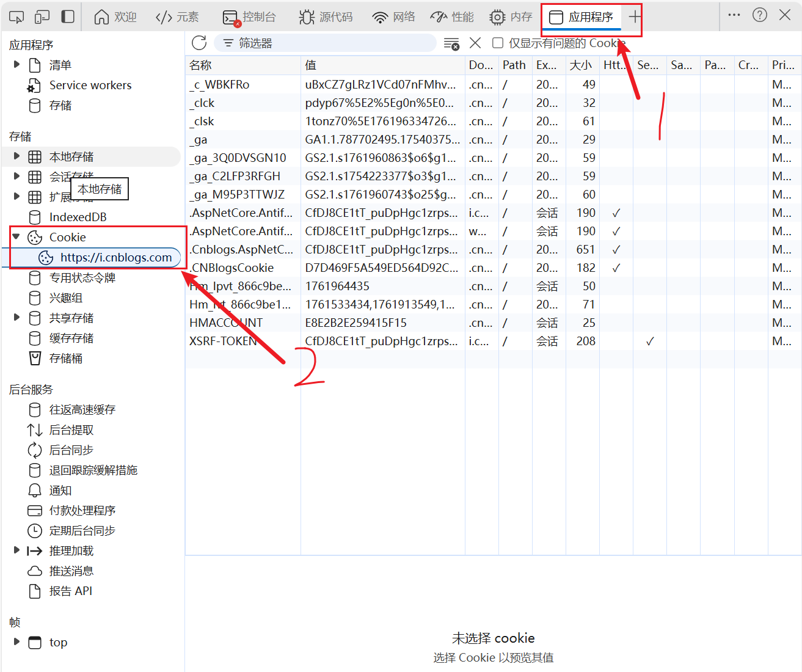Select the _c_WBKFRo cookie row
This screenshot has height=672, width=802.
[494, 84]
